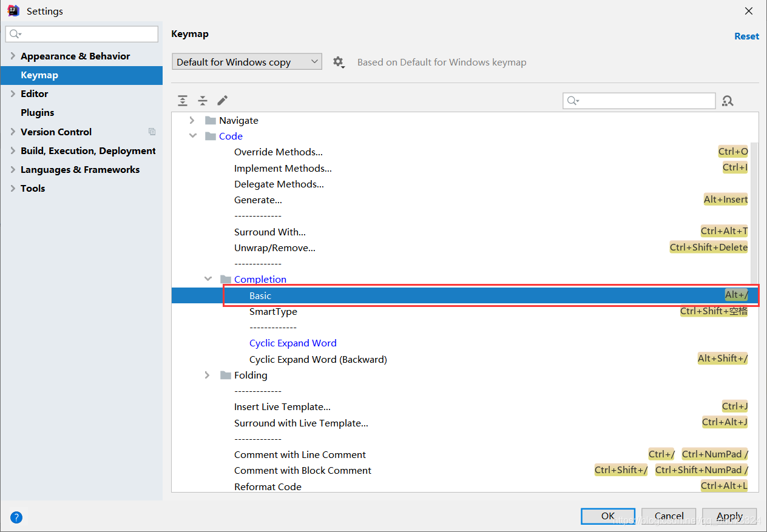The image size is (767, 532).
Task: Collapse the Completion tree node
Action: (x=208, y=279)
